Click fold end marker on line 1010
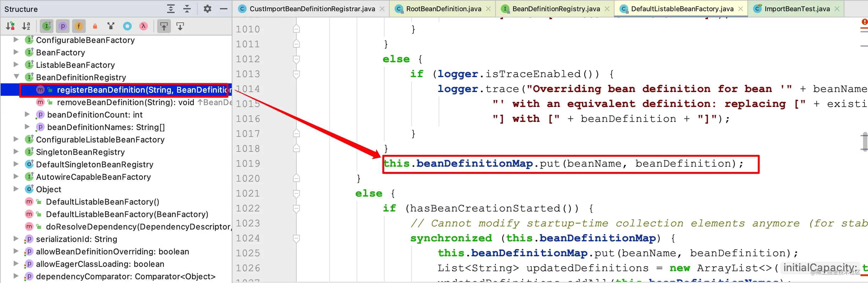 (x=296, y=29)
